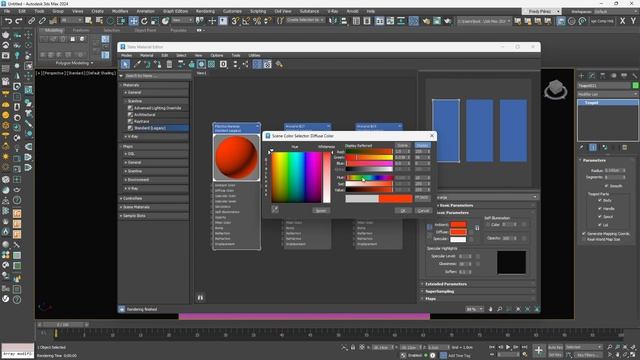Select Raytrace material in browser
The height and width of the screenshot is (360, 640).
point(142,121)
